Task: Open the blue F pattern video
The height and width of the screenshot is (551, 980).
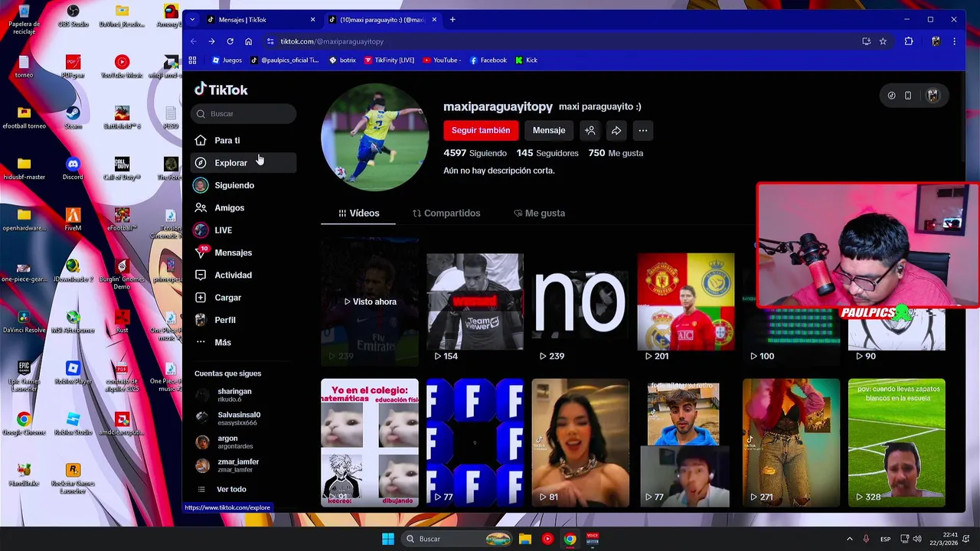Action: click(x=475, y=442)
